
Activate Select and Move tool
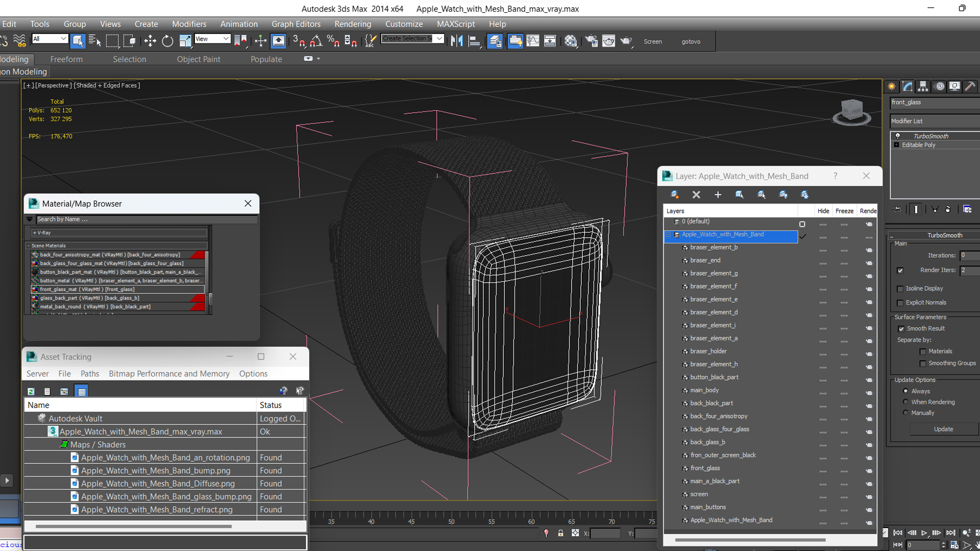150,41
